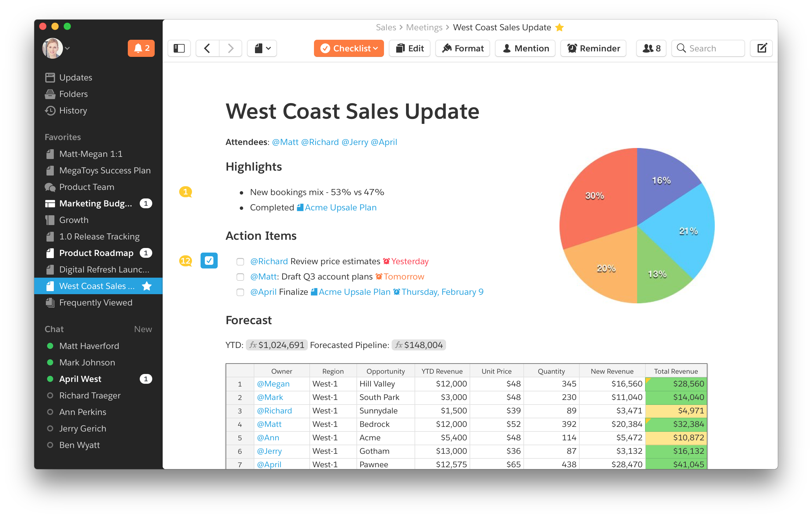Image resolution: width=812 pixels, height=518 pixels.
Task: Select the Marketing Budg... sidebar item
Action: (x=96, y=203)
